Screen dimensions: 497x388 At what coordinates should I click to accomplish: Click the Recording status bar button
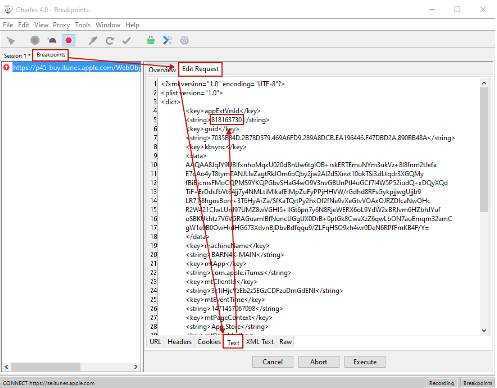point(441,383)
